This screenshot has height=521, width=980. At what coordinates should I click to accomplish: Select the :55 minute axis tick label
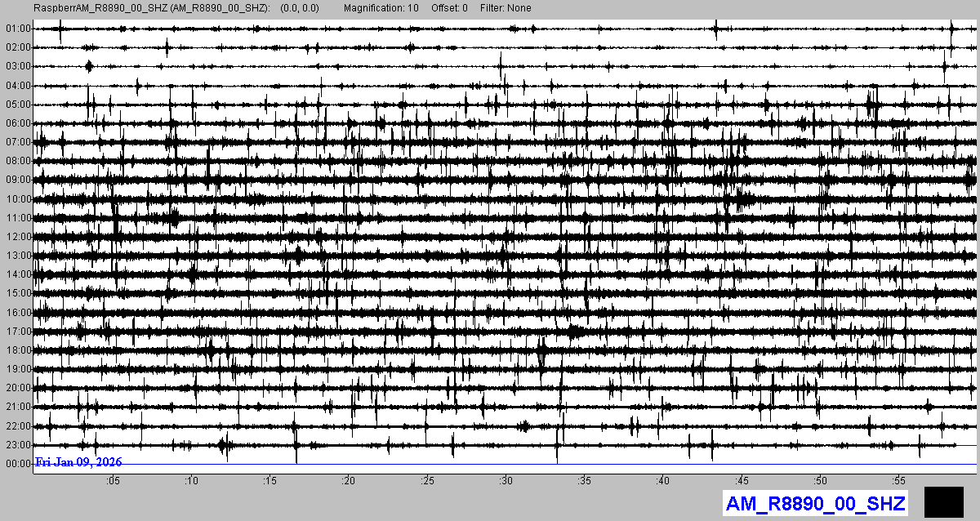pyautogui.click(x=899, y=481)
